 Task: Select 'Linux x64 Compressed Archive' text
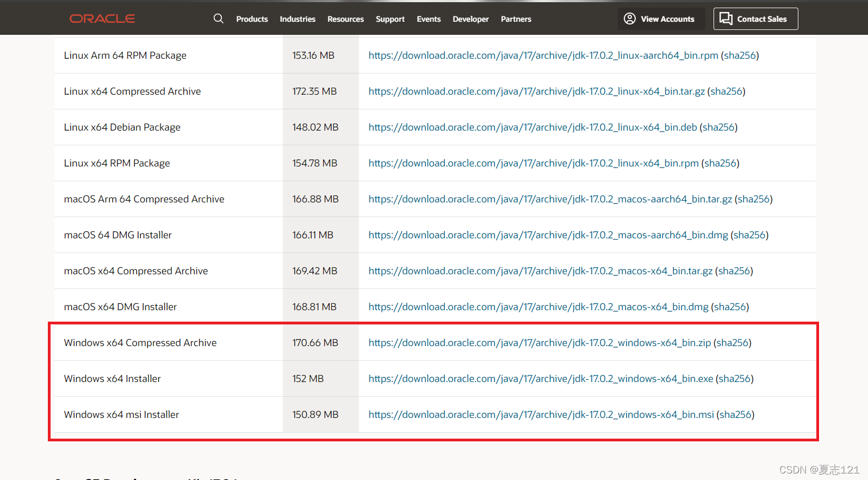(132, 91)
